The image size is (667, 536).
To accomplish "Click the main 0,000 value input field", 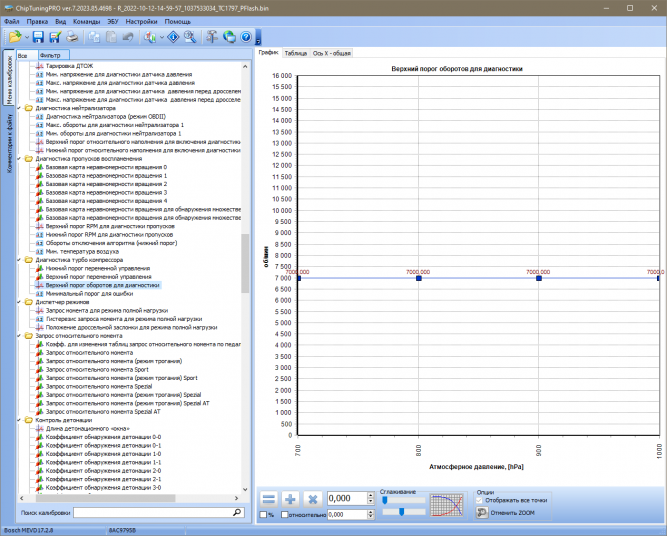I will [x=347, y=498].
